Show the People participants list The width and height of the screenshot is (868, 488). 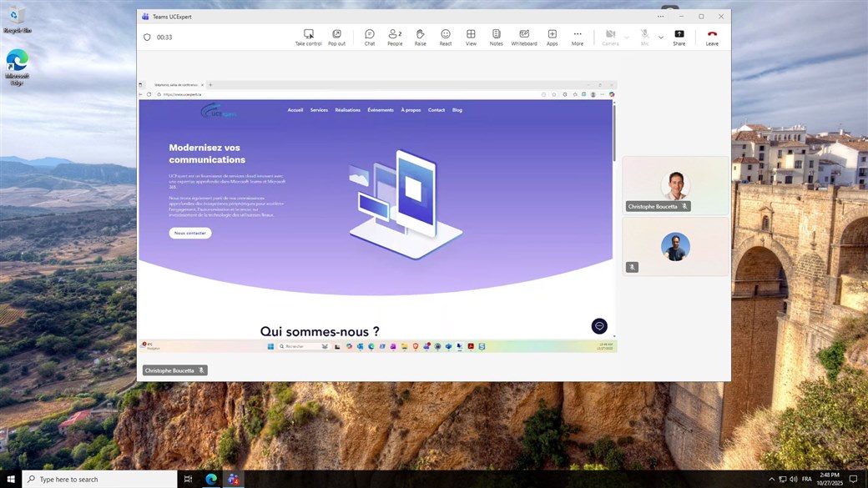[x=395, y=37]
